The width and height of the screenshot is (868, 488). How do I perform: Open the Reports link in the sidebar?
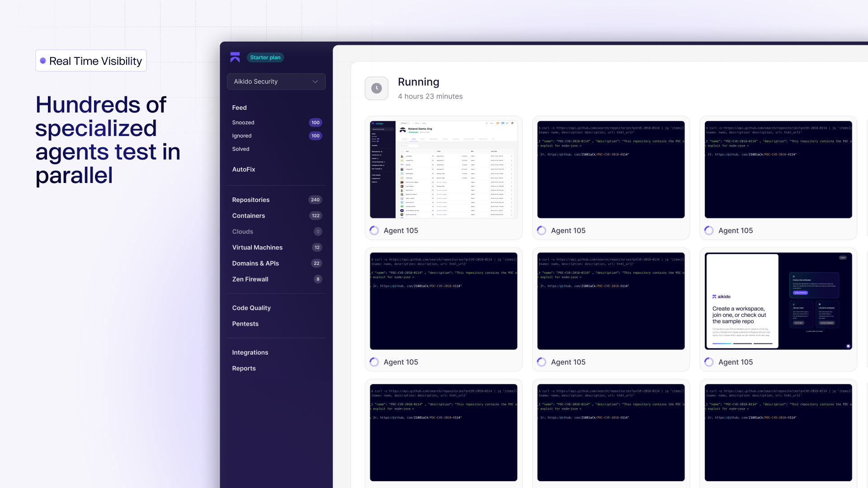click(244, 368)
